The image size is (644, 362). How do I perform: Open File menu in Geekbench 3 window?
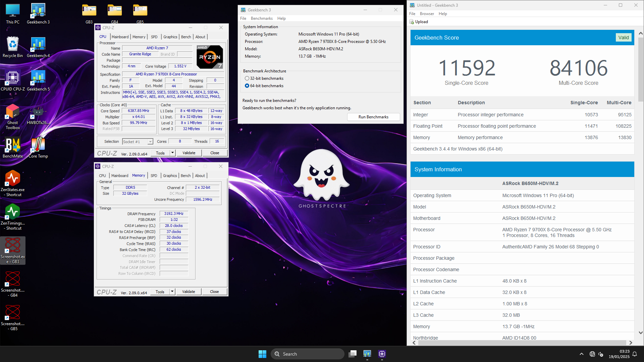243,18
